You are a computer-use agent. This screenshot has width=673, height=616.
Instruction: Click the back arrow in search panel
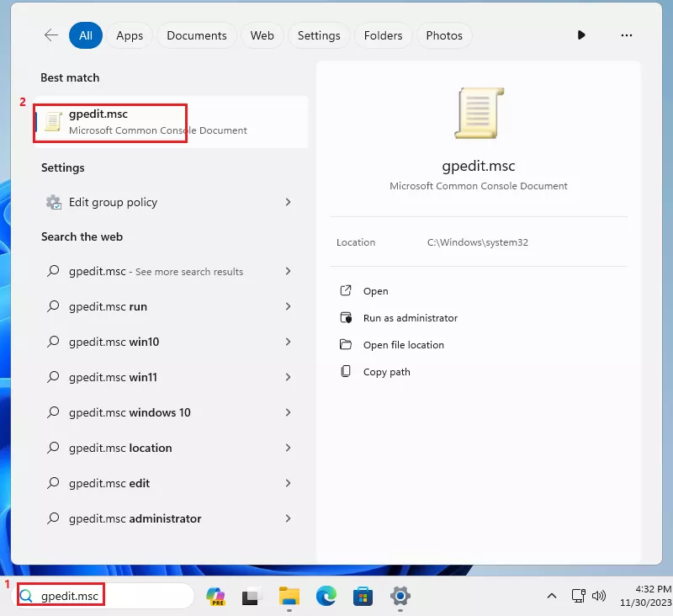click(x=51, y=35)
